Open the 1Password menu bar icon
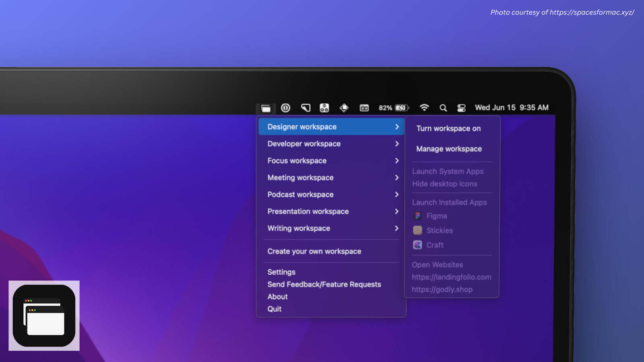The height and width of the screenshot is (362, 644). tap(285, 108)
